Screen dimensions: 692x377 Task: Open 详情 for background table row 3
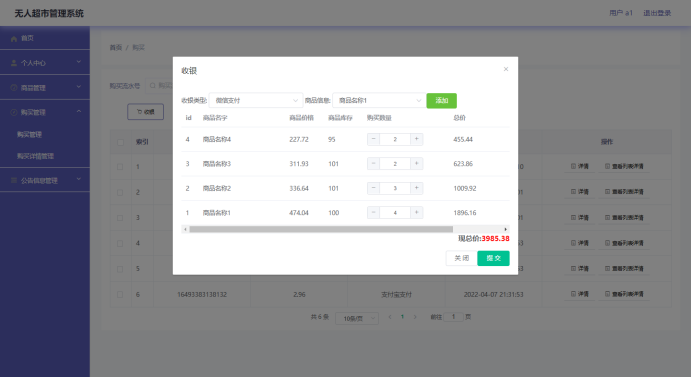coord(580,217)
